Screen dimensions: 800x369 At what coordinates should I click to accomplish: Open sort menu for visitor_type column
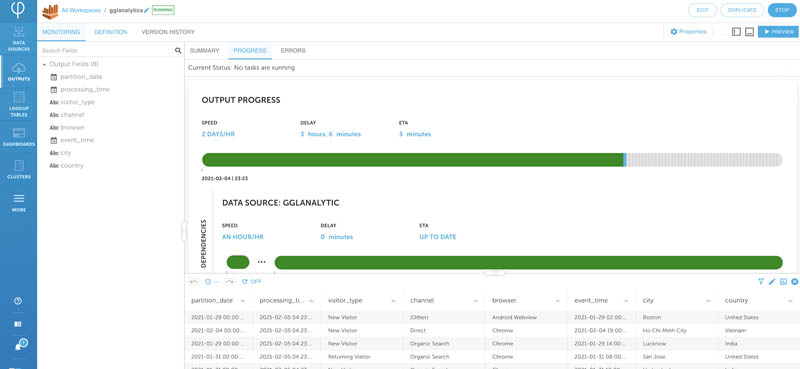394,301
